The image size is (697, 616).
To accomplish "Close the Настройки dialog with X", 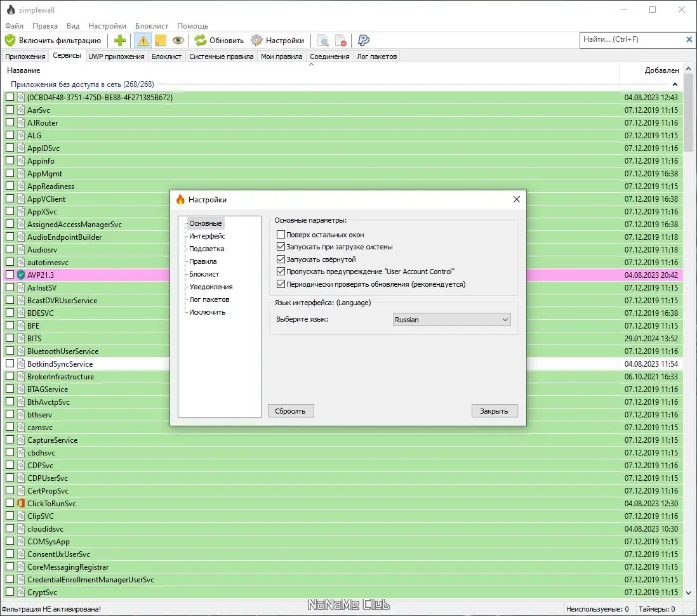I will click(x=517, y=199).
